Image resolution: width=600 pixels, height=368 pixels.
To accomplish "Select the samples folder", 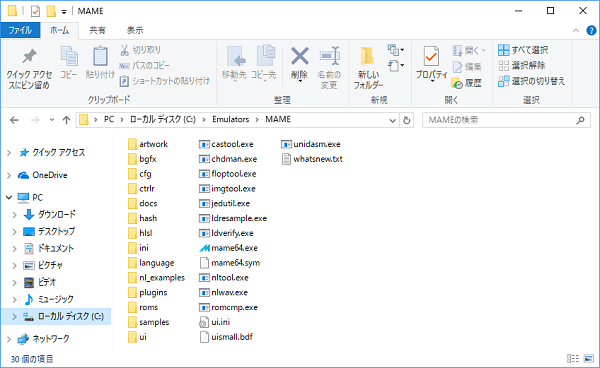I will click(x=148, y=322).
